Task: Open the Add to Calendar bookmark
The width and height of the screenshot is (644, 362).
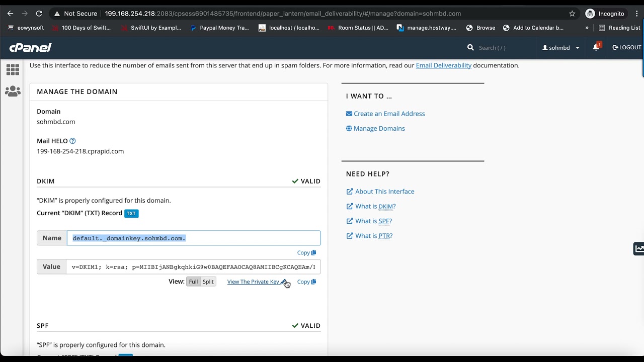Action: pyautogui.click(x=533, y=28)
